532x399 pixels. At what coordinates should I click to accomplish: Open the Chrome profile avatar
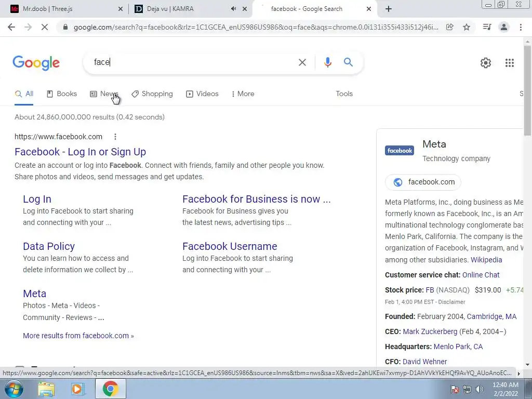click(504, 27)
